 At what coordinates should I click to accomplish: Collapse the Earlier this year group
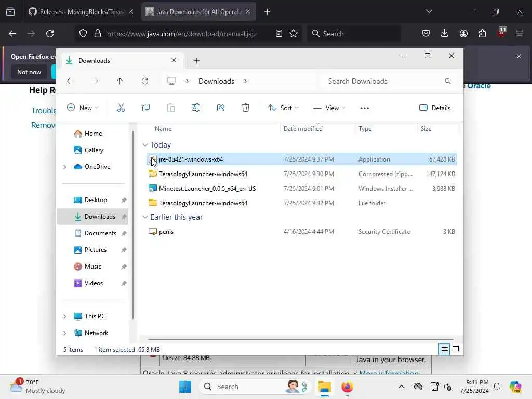[145, 217]
